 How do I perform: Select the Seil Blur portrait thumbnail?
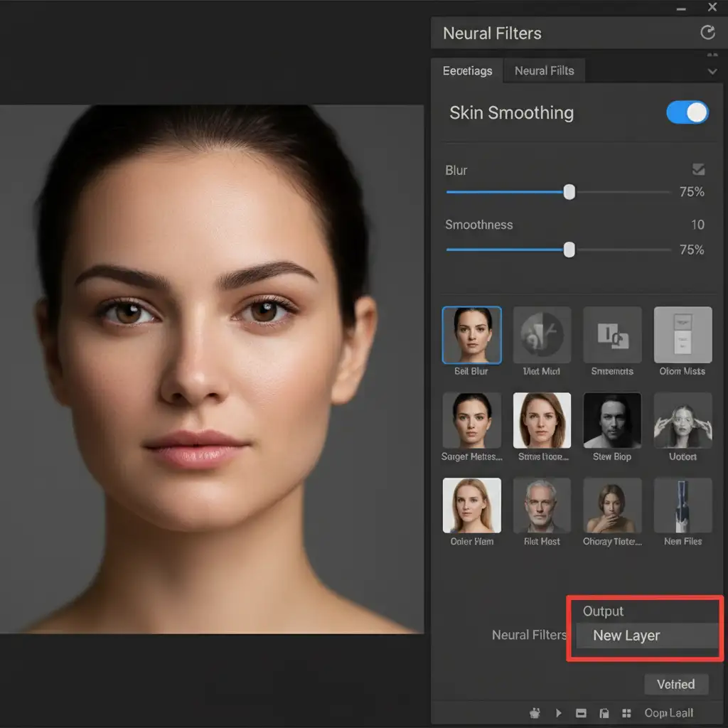(471, 335)
